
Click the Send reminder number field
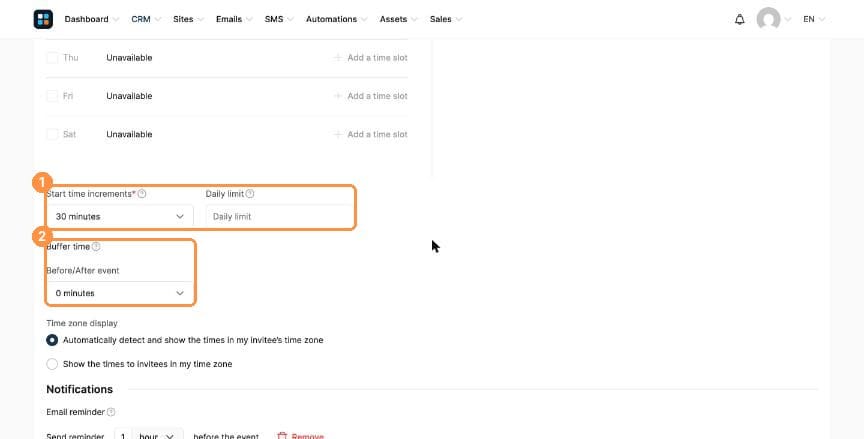(123, 435)
